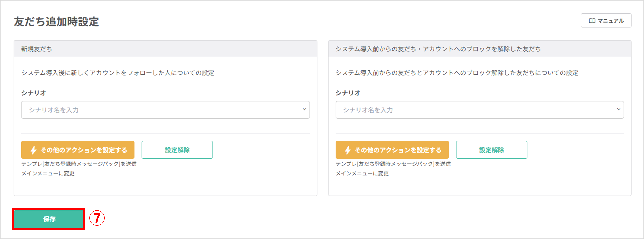
Task: Click 設定解除 in the 新規友だち panel
Action: 177,150
